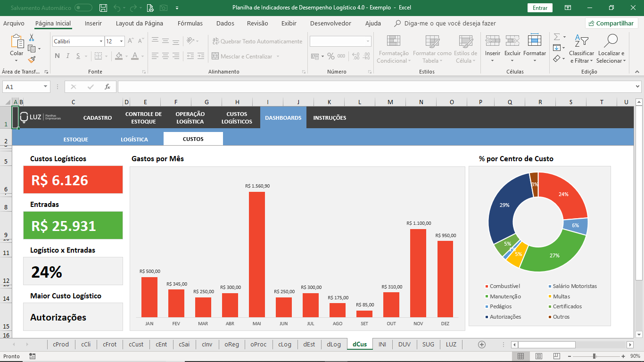The image size is (644, 362).
Task: Switch to the ESTOQUE dashboard sub-tab
Action: [76, 139]
